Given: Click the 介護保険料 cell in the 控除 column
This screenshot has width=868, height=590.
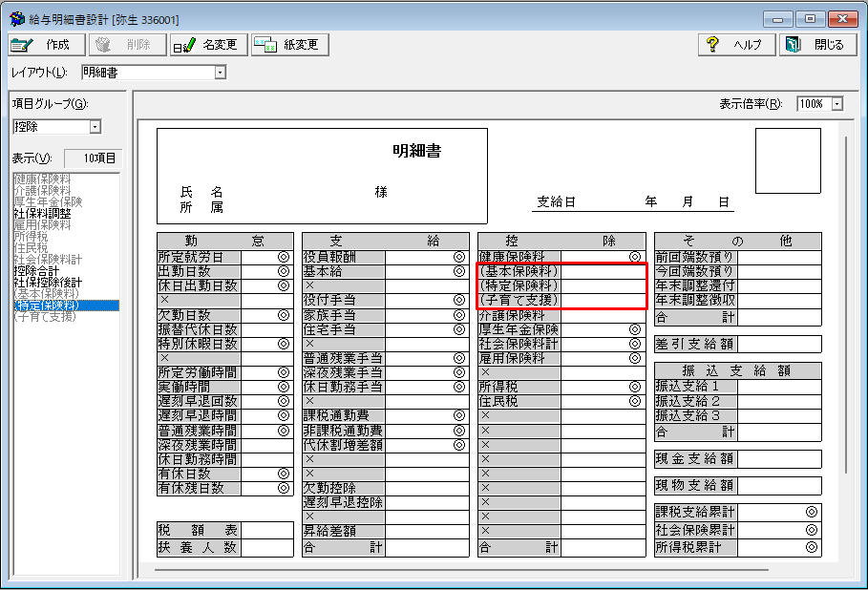Looking at the screenshot, I should [x=517, y=315].
